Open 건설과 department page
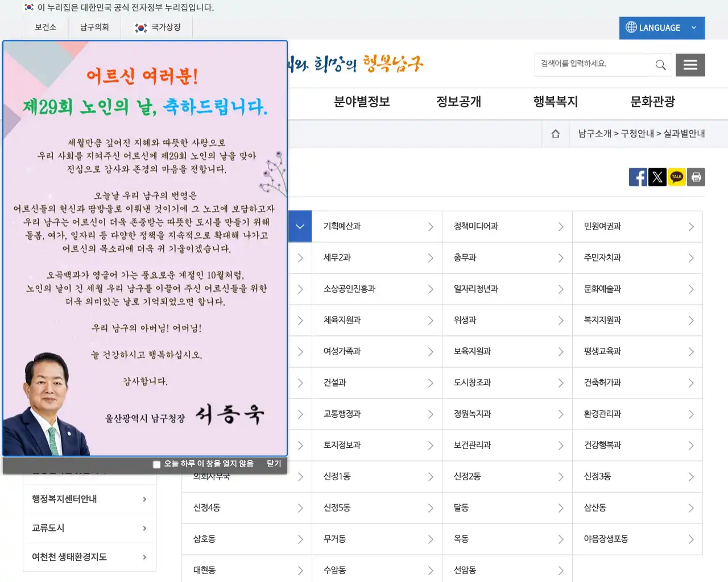This screenshot has width=728, height=582. 377,383
